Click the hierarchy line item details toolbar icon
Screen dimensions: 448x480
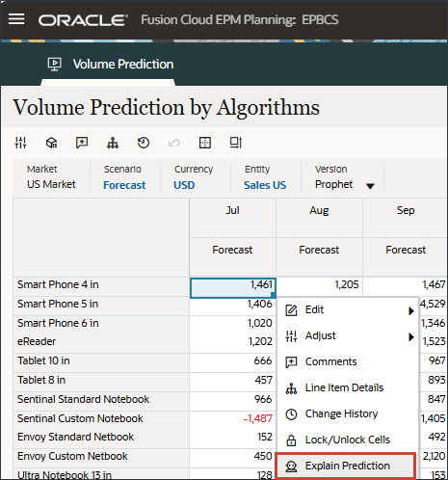click(113, 143)
